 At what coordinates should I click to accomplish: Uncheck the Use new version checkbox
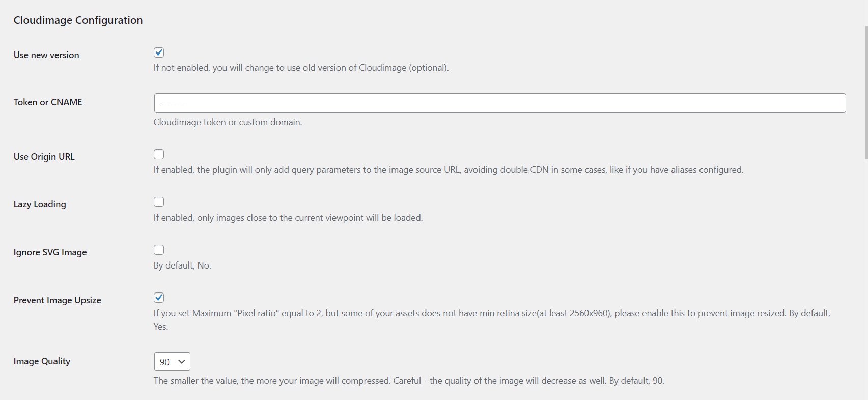point(159,52)
